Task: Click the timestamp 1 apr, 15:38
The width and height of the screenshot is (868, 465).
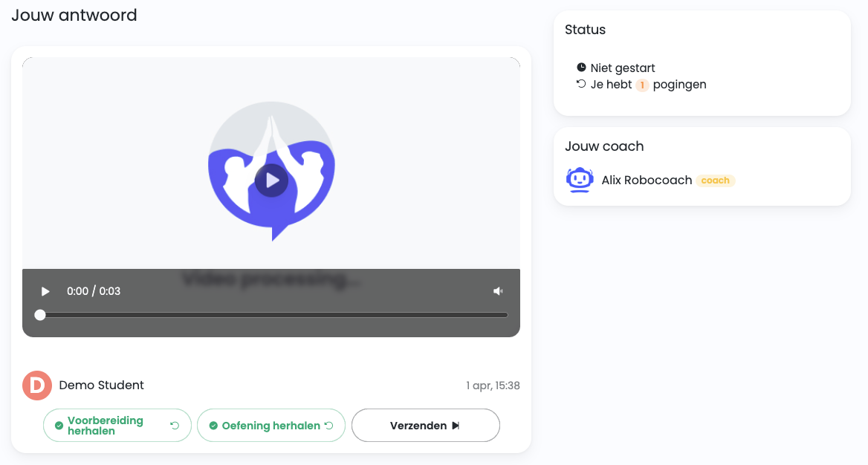Action: pyautogui.click(x=493, y=386)
